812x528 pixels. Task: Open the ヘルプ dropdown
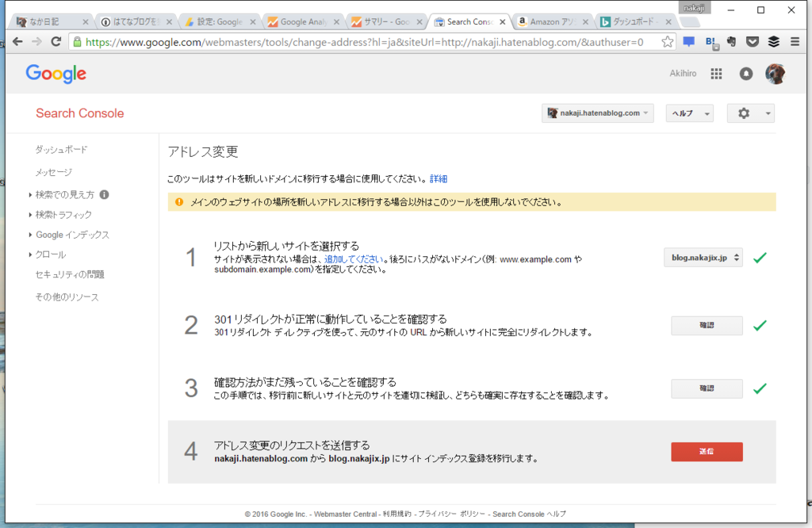(690, 113)
